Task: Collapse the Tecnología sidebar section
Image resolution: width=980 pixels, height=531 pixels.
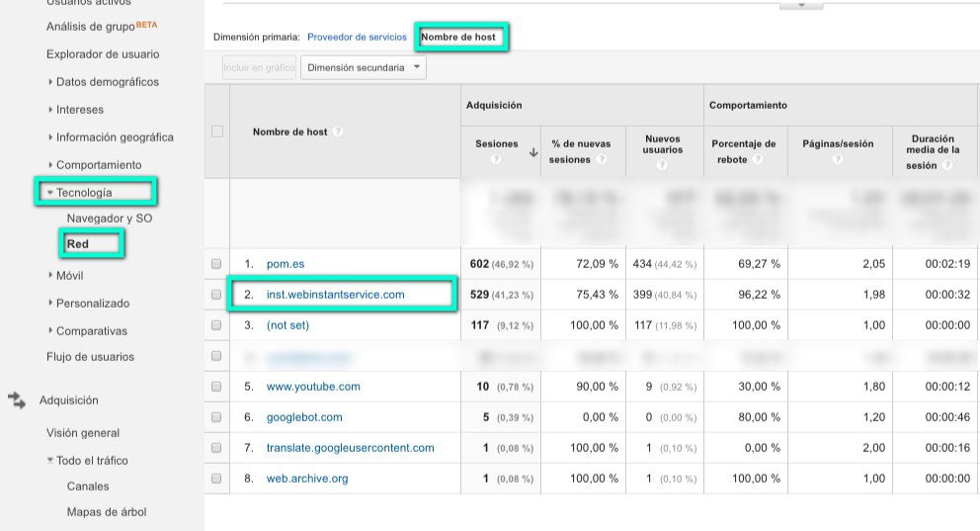Action: tap(79, 193)
